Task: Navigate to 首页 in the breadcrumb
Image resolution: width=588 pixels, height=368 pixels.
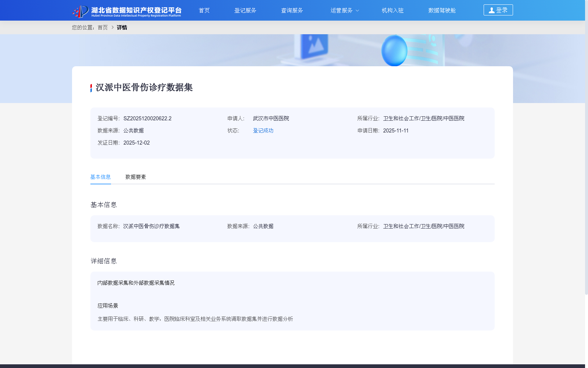Action: click(x=103, y=28)
